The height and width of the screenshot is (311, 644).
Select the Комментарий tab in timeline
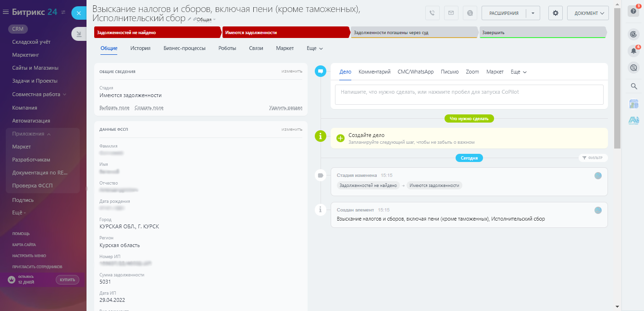click(374, 72)
